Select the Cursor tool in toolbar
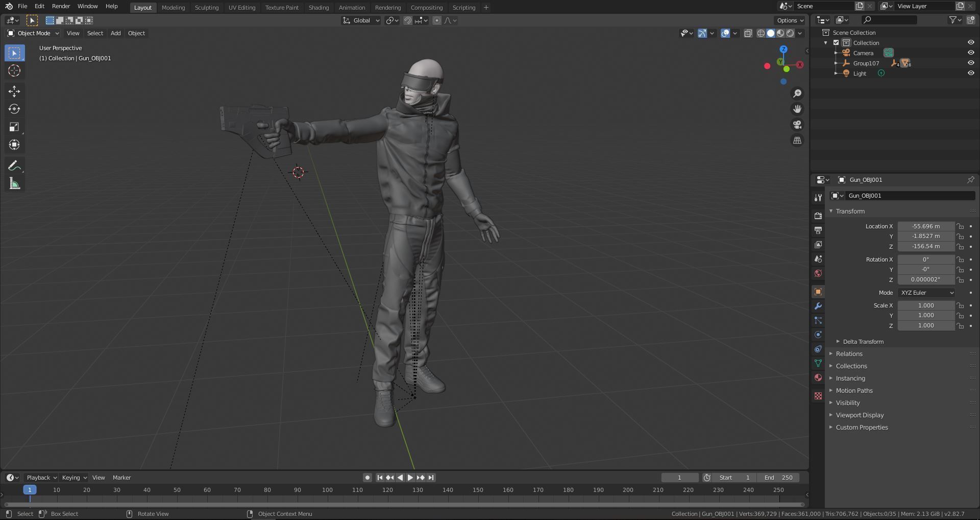Screen dimensions: 980x520 (14, 70)
